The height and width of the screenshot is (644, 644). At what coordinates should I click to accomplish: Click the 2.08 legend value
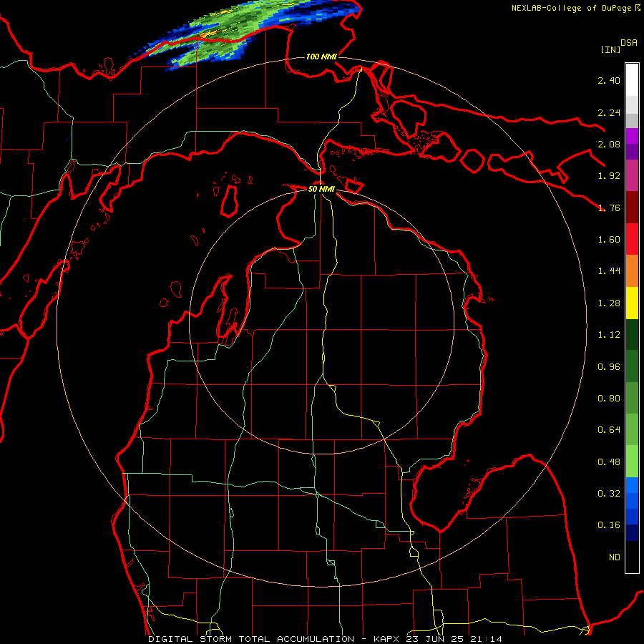tap(609, 144)
